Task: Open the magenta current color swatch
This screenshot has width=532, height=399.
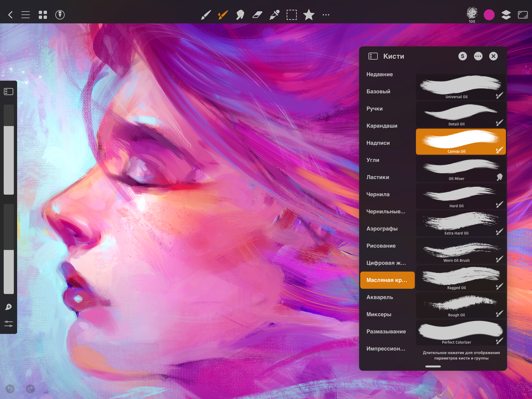Action: tap(489, 15)
